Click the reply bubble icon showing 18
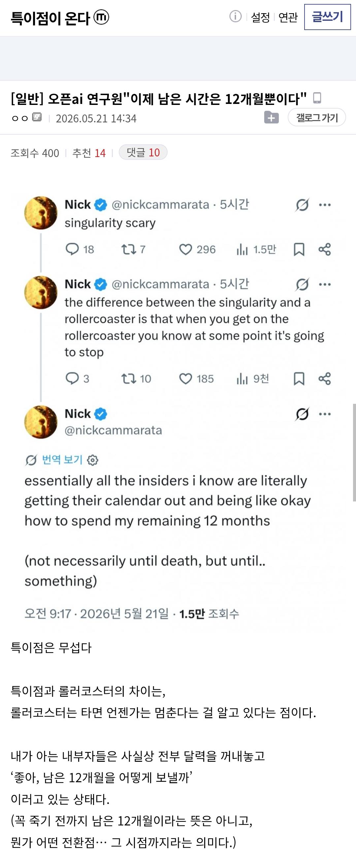 pos(72,249)
